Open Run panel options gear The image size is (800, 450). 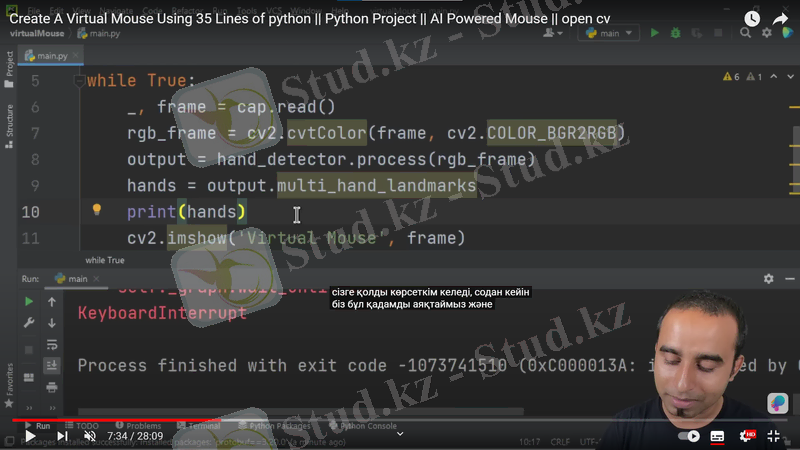point(768,279)
